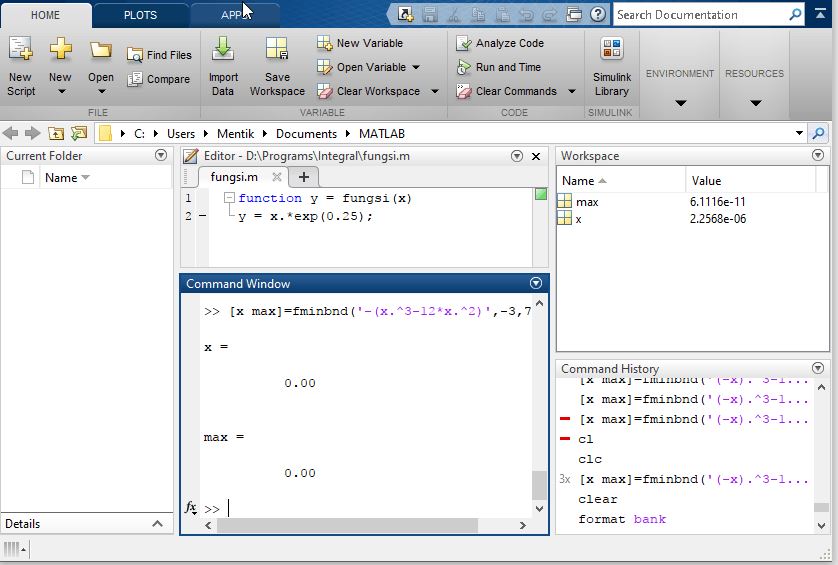Viewport: 838px width, 565px height.
Task: Switch to the PLOTS tab
Action: pos(140,15)
